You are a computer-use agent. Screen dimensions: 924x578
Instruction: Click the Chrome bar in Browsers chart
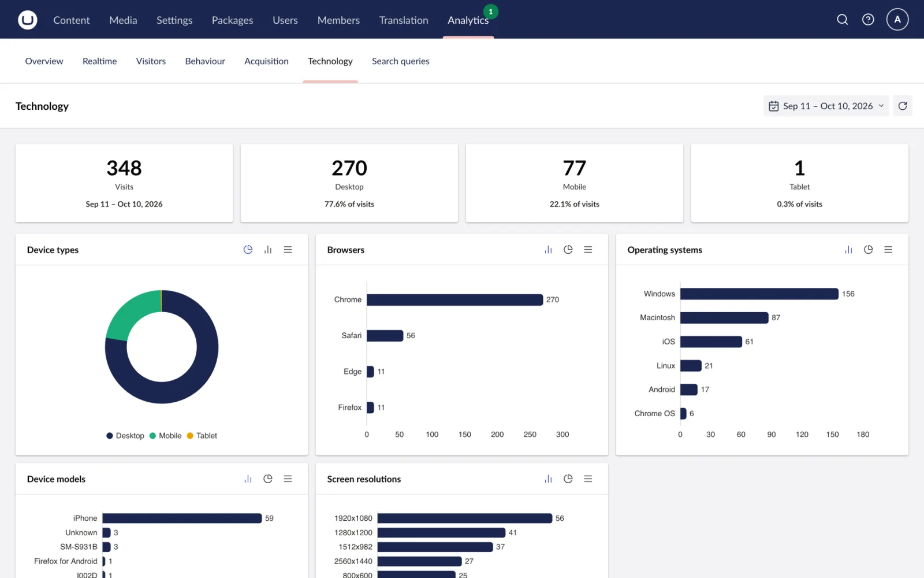point(455,299)
